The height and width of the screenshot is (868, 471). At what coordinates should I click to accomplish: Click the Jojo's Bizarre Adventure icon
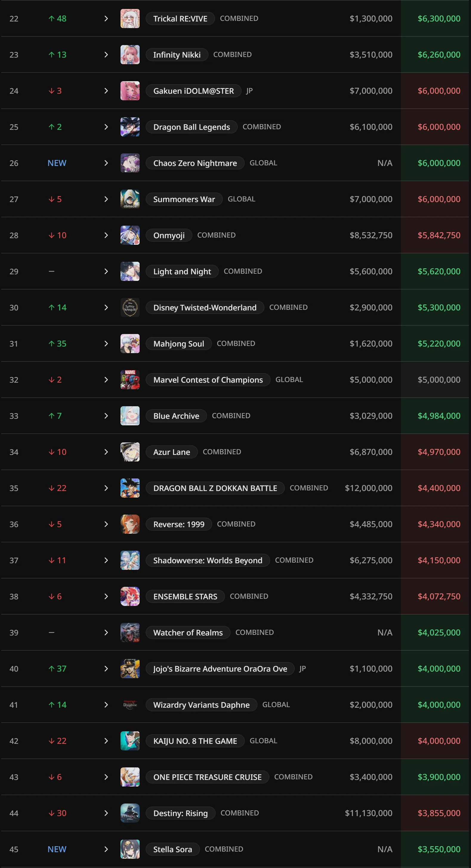pos(130,669)
